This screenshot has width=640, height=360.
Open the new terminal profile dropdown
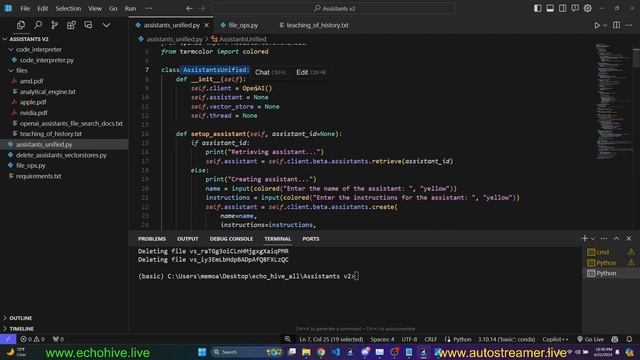coord(593,238)
